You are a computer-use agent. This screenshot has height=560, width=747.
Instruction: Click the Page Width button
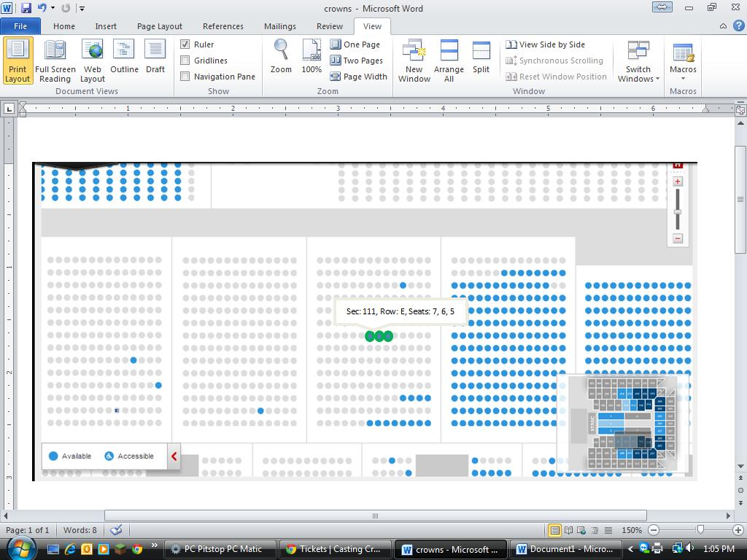(359, 77)
